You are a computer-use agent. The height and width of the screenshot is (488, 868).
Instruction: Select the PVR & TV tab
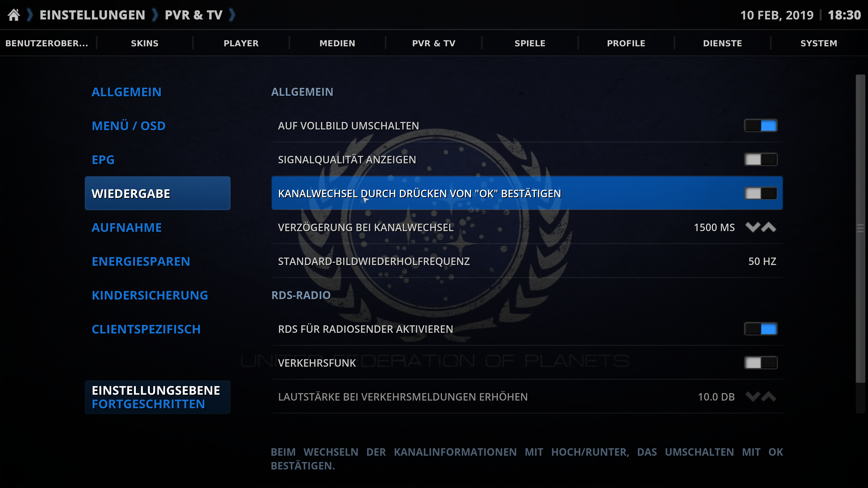(x=434, y=43)
